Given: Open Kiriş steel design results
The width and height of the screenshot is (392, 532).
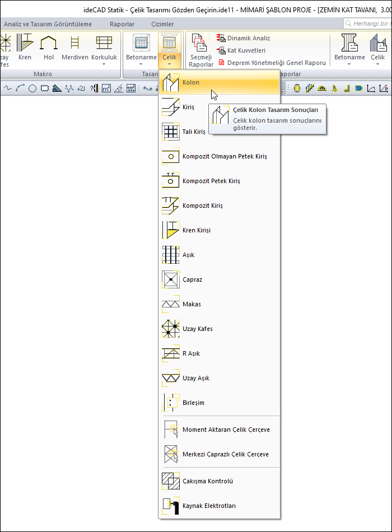Looking at the screenshot, I should click(x=220, y=107).
